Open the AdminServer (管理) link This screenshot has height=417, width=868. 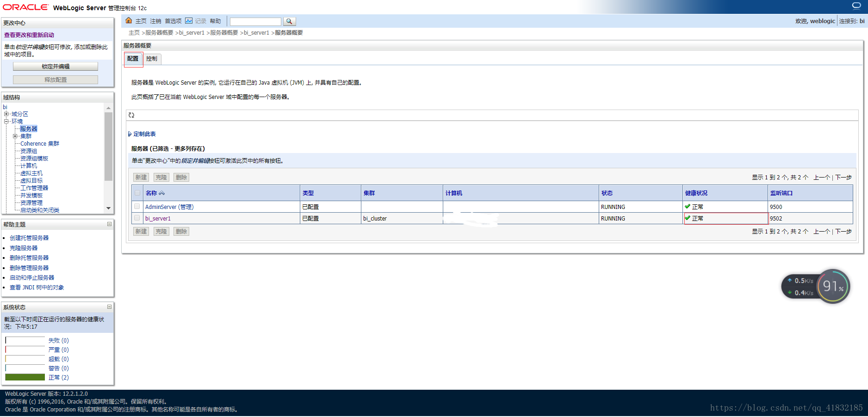(169, 207)
